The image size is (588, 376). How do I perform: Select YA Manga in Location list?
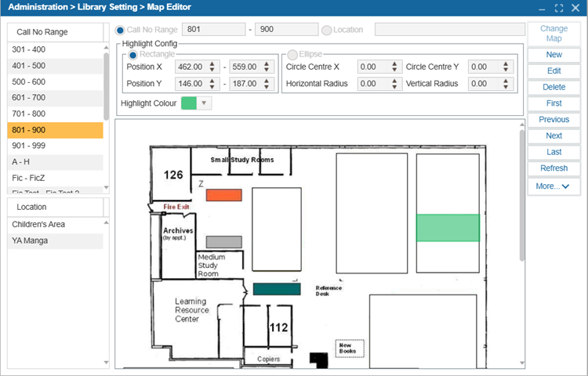[55, 240]
